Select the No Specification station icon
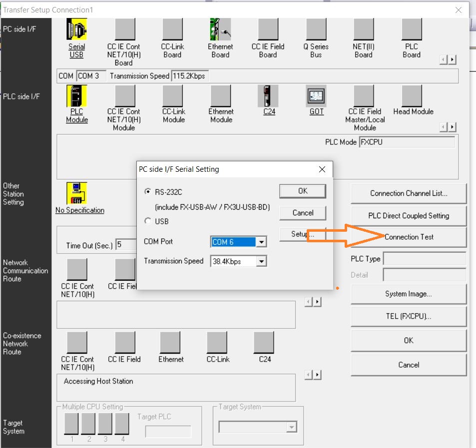This screenshot has height=448, width=476. [77, 193]
